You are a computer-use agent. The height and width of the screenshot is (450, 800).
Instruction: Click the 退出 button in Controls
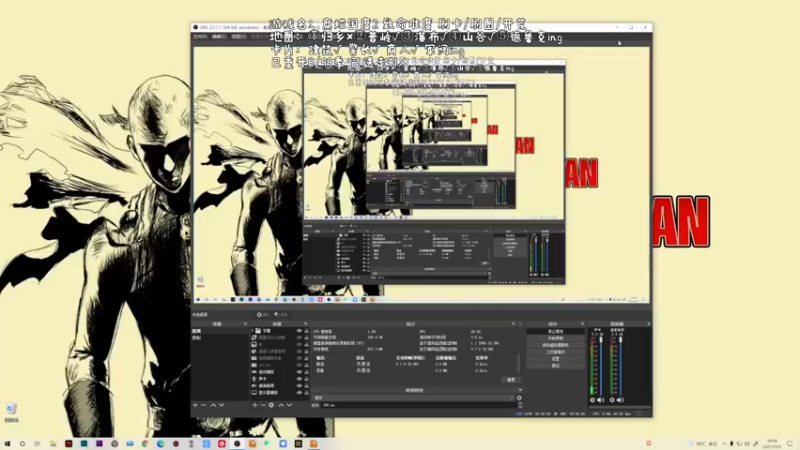(x=556, y=366)
